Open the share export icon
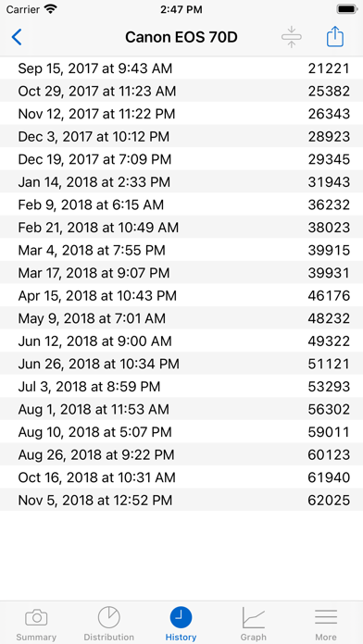Image resolution: width=363 pixels, height=644 pixels. tap(335, 37)
